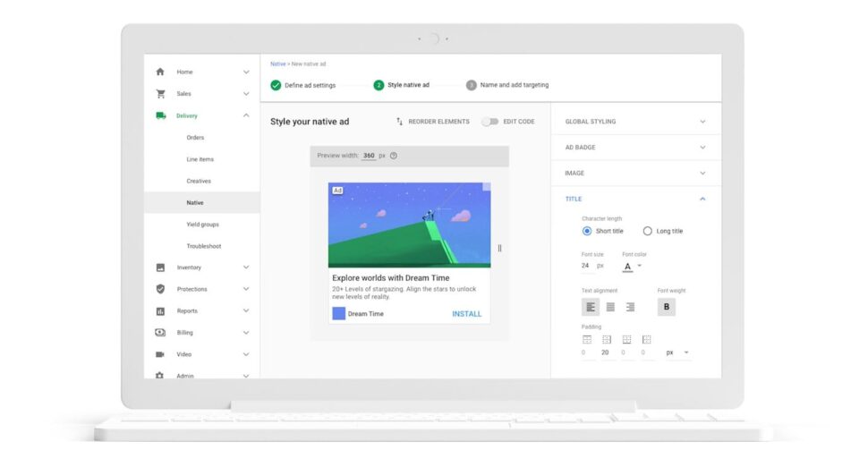Image resolution: width=868 pixels, height=467 pixels.
Task: Go to Yield groups in sidebar
Action: (202, 225)
